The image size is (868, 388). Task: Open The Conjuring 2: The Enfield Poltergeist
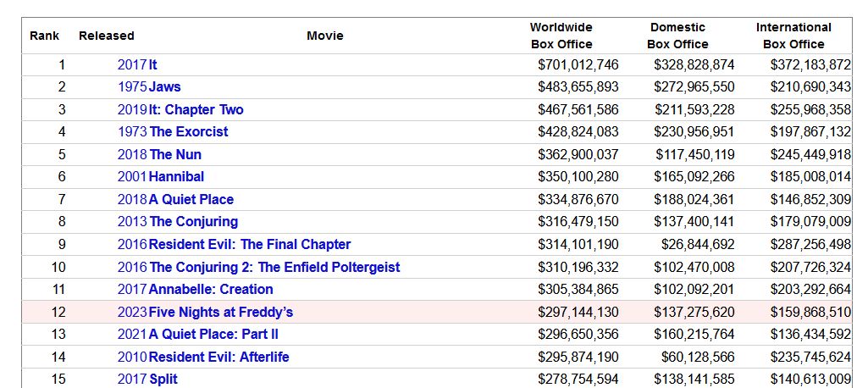(274, 267)
